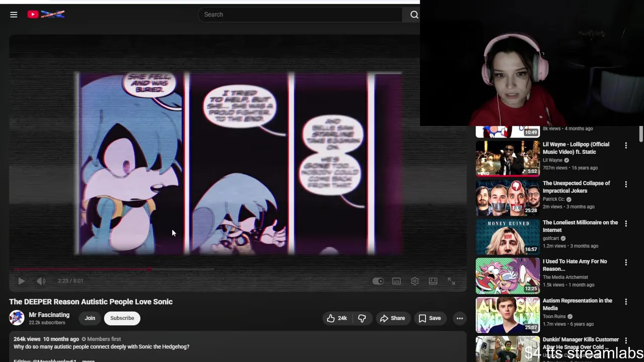Open the Mr Fascinating channel name link
This screenshot has width=644, height=362.
(49, 315)
